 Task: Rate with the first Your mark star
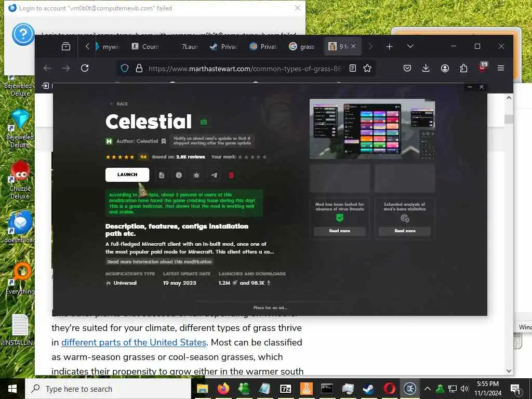point(240,157)
